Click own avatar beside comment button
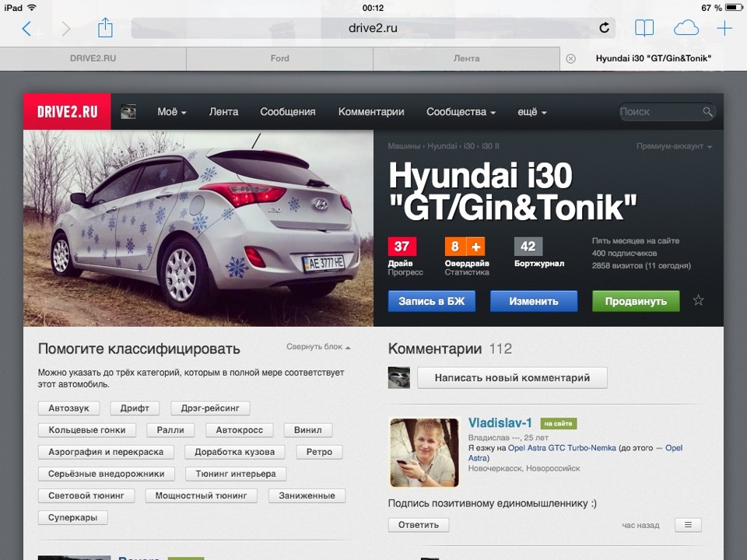Image resolution: width=747 pixels, height=560 pixels. 398,378
